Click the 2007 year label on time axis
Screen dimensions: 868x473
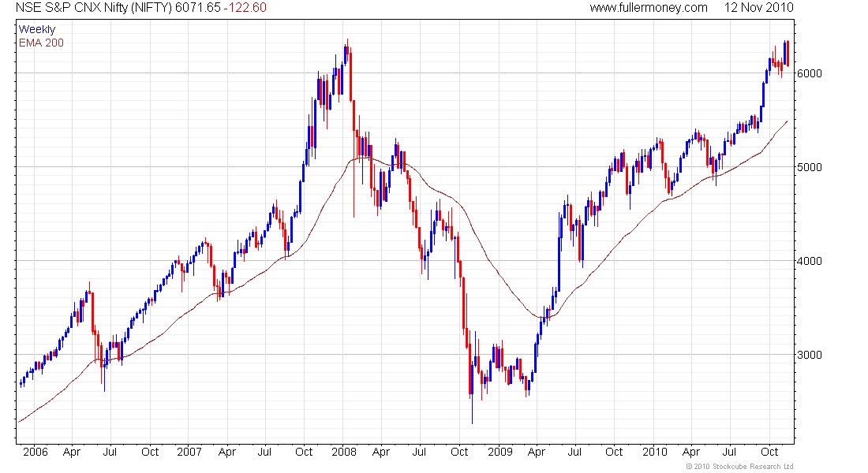click(189, 452)
